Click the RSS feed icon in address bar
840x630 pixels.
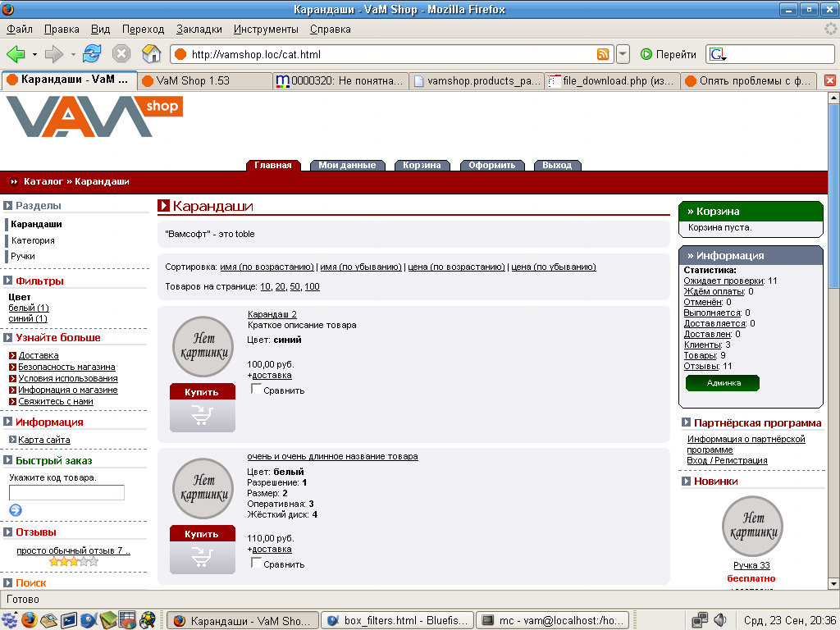(x=603, y=55)
